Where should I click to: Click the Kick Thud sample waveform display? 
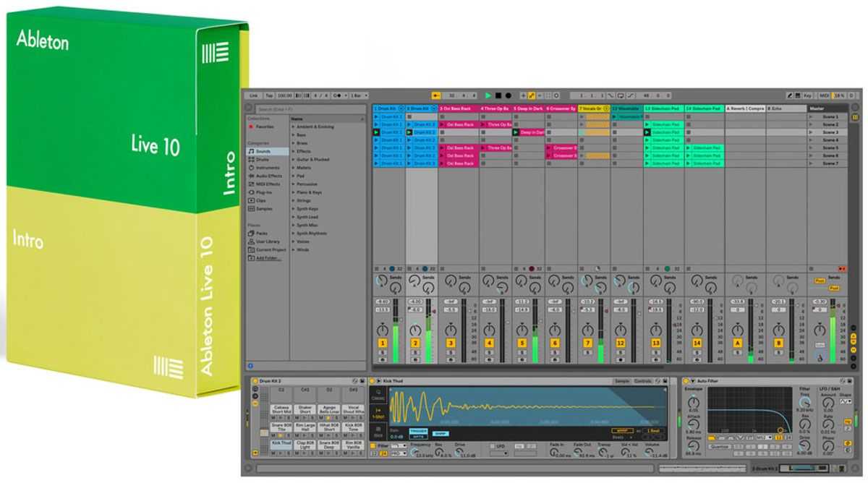click(527, 408)
